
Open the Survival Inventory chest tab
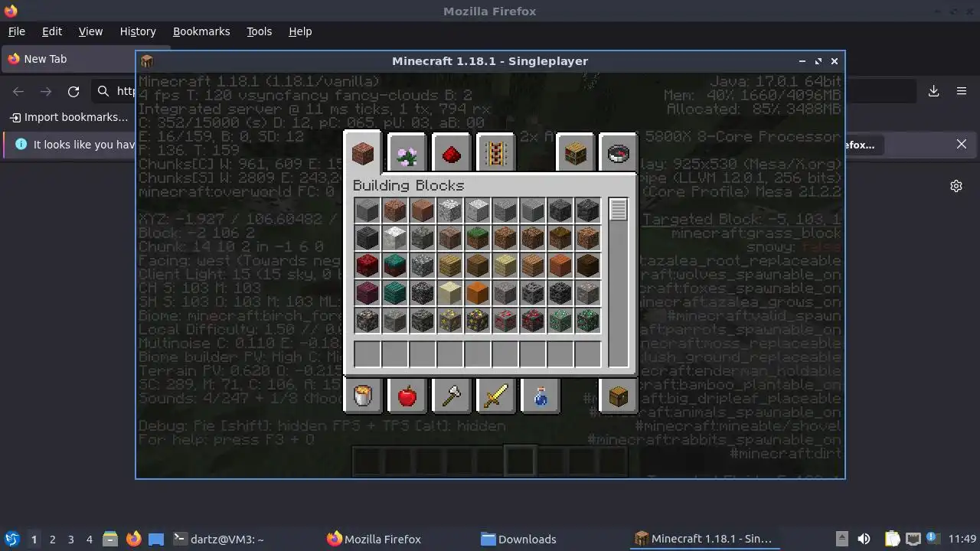[619, 396]
